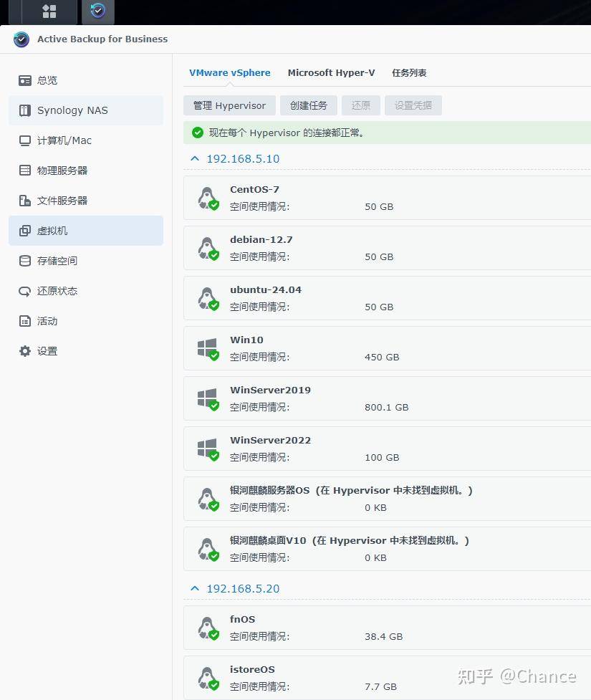The width and height of the screenshot is (591, 700).
Task: Click the fnOS Linux penguin icon
Action: (x=208, y=628)
